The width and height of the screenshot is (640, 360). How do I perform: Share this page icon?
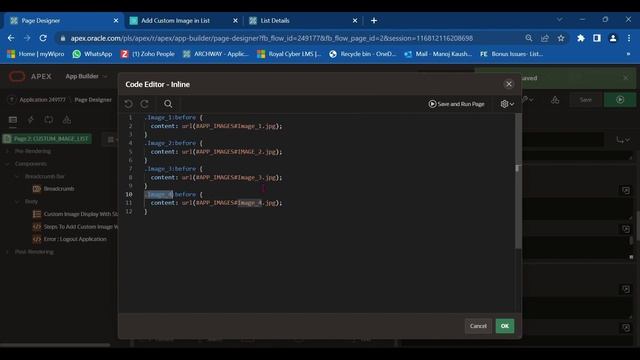point(545,38)
